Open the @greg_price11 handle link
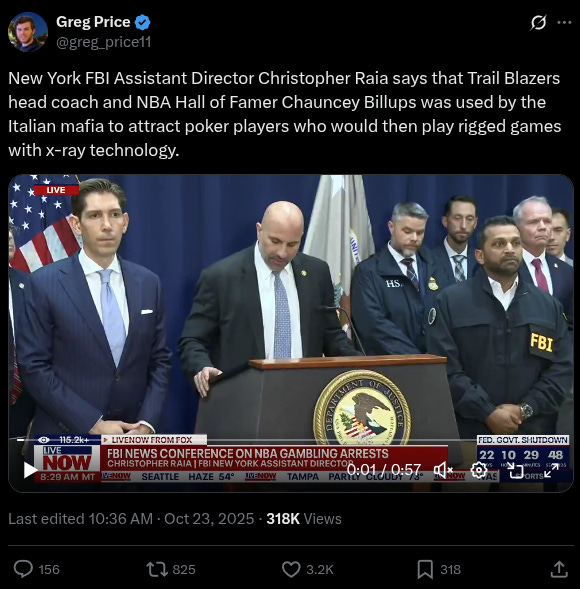The image size is (580, 589). [104, 42]
